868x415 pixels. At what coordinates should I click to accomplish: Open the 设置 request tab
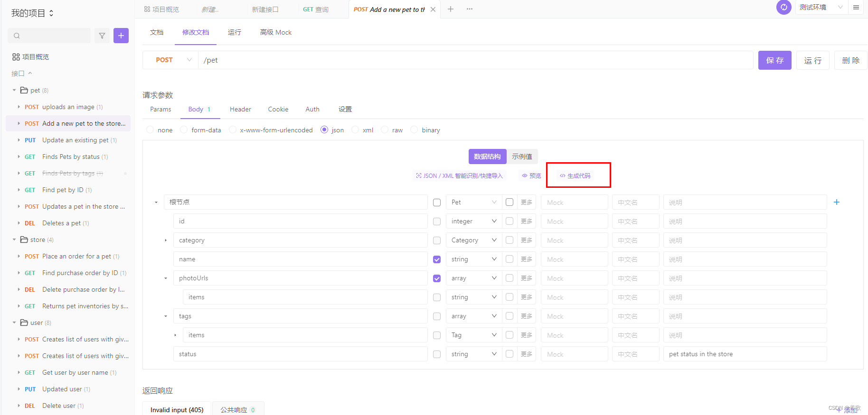[x=345, y=109]
